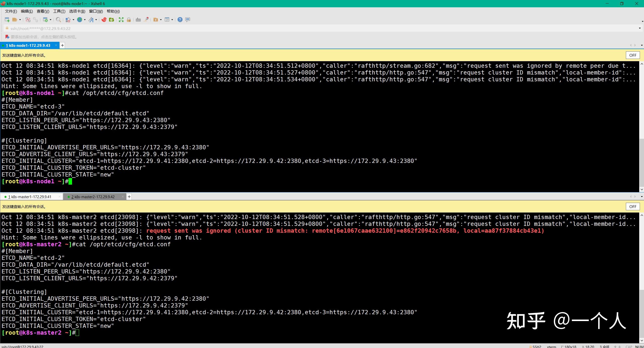Open a new session

point(7,20)
